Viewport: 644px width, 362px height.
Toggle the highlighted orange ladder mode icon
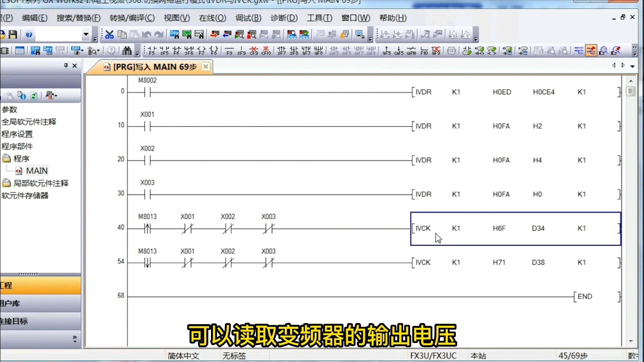click(x=591, y=51)
